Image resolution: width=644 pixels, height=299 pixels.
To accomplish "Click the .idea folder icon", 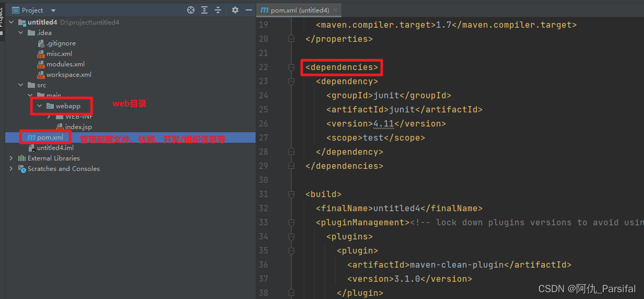I will coord(31,33).
